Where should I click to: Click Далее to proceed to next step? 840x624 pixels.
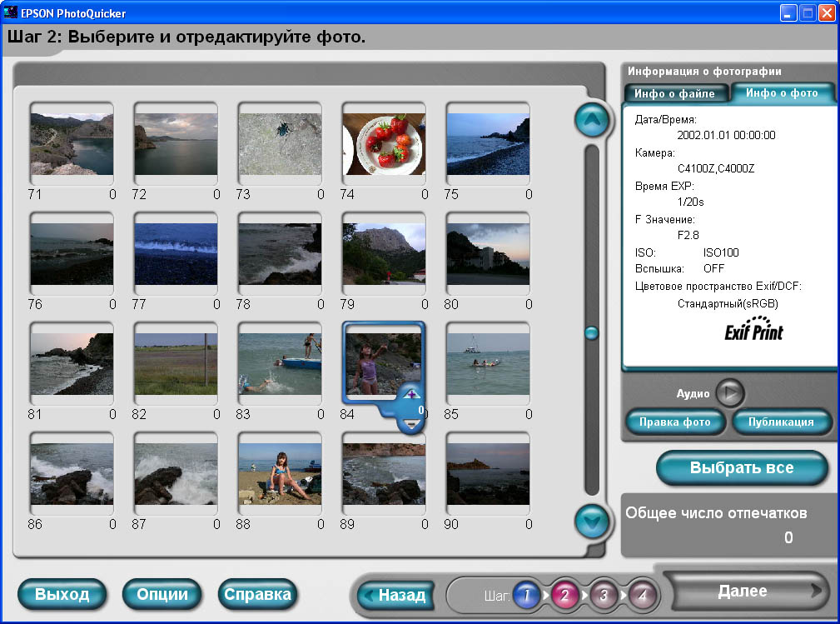tap(742, 591)
